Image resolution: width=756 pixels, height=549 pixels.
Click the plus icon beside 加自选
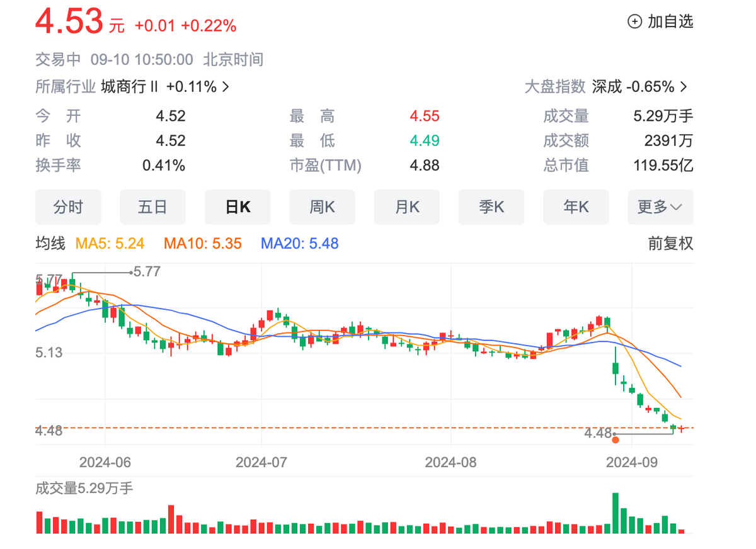coord(634,21)
